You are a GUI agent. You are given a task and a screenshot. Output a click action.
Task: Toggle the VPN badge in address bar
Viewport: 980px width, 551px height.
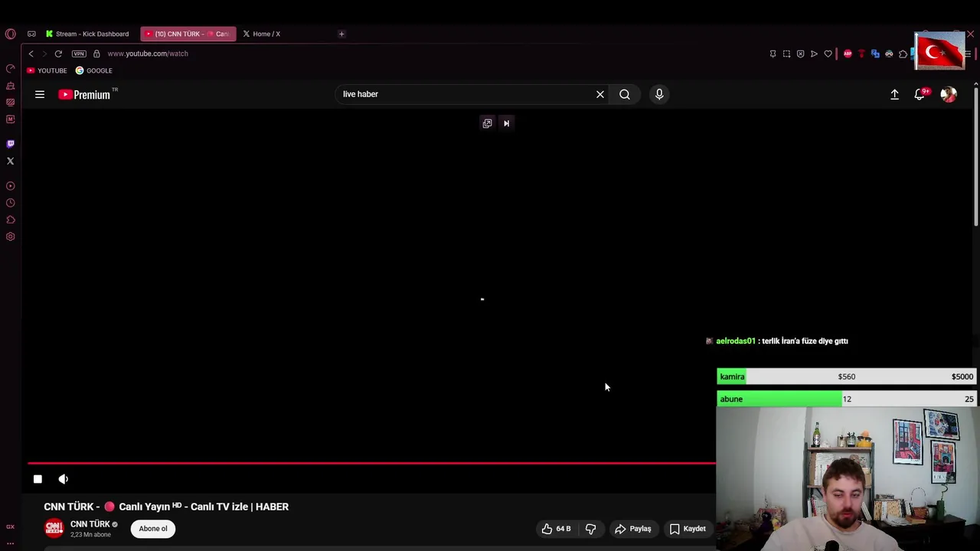[79, 54]
